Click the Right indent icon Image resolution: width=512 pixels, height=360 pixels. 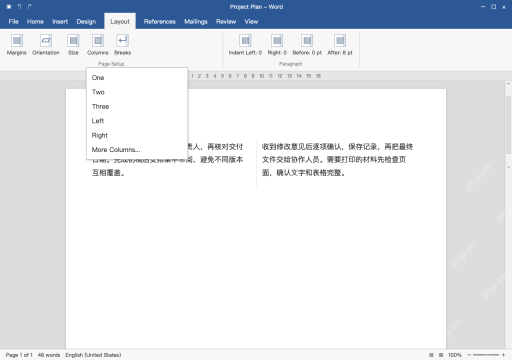click(x=277, y=41)
